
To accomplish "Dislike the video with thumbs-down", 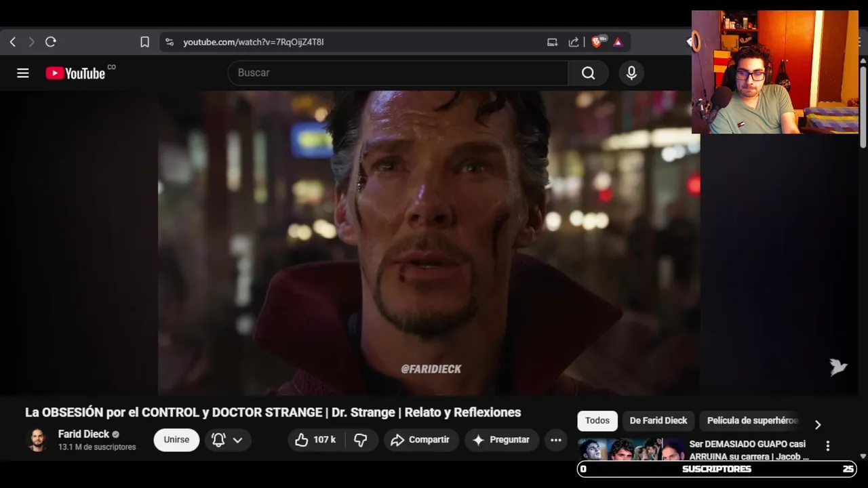I will (361, 440).
